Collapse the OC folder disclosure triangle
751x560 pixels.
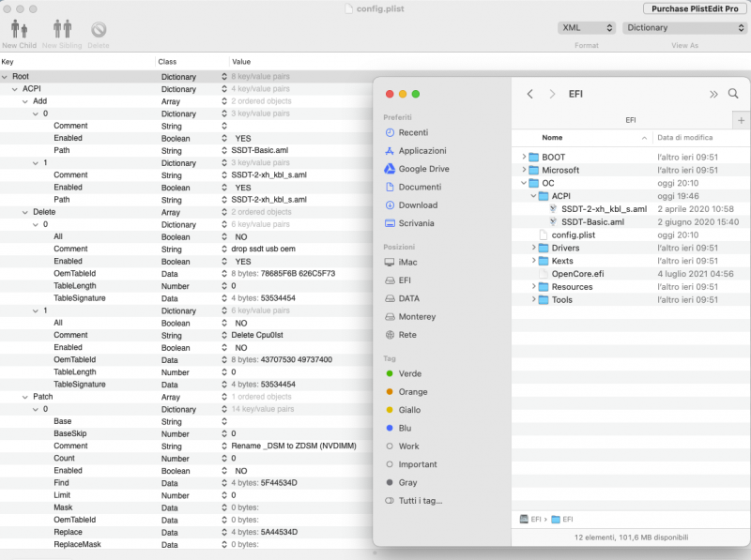pos(524,183)
